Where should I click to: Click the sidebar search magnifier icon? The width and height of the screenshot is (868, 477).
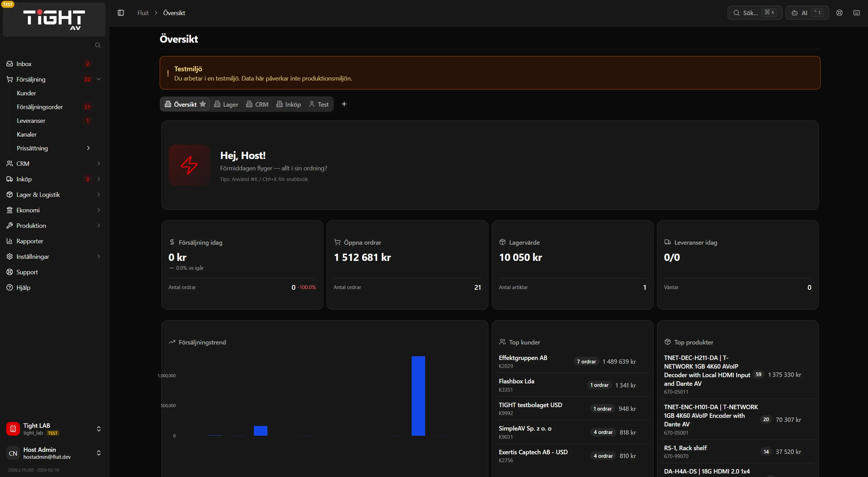(x=98, y=45)
